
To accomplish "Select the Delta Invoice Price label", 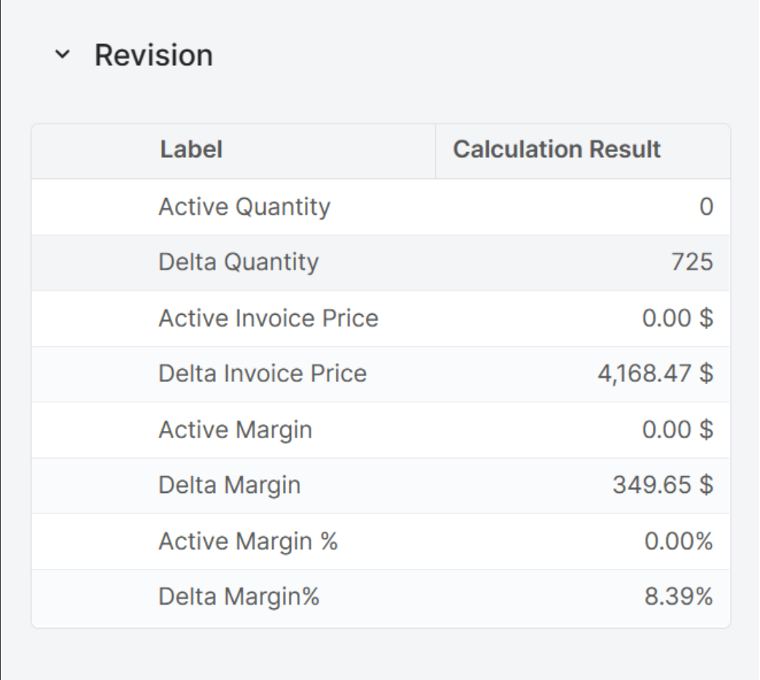I will [x=262, y=374].
